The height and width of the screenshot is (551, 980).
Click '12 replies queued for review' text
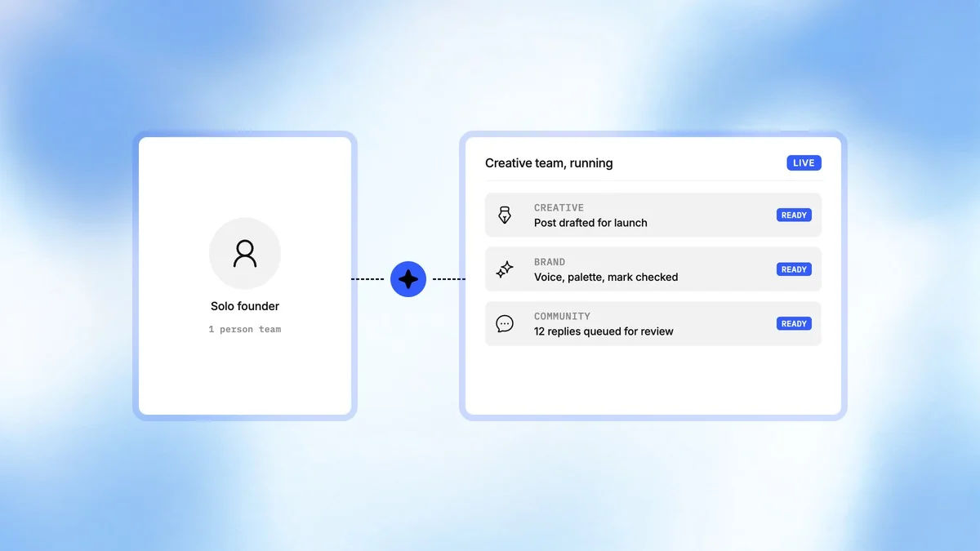pyautogui.click(x=604, y=331)
